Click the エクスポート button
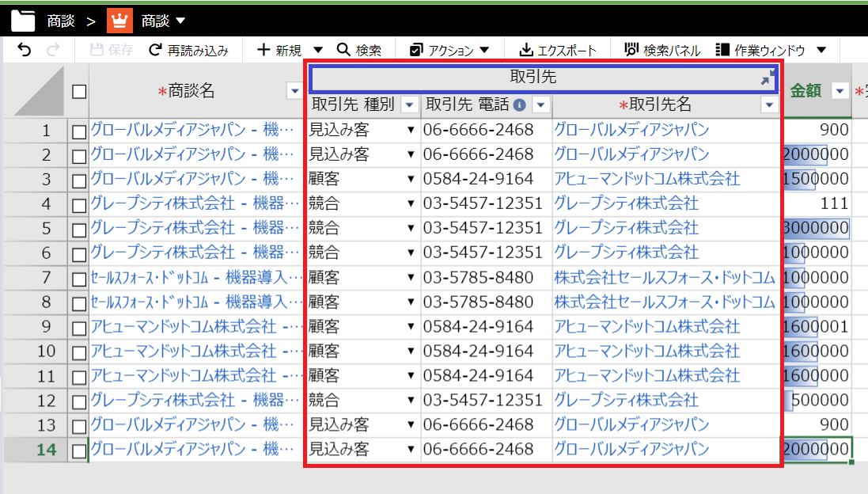The width and height of the screenshot is (868, 494). click(x=558, y=51)
